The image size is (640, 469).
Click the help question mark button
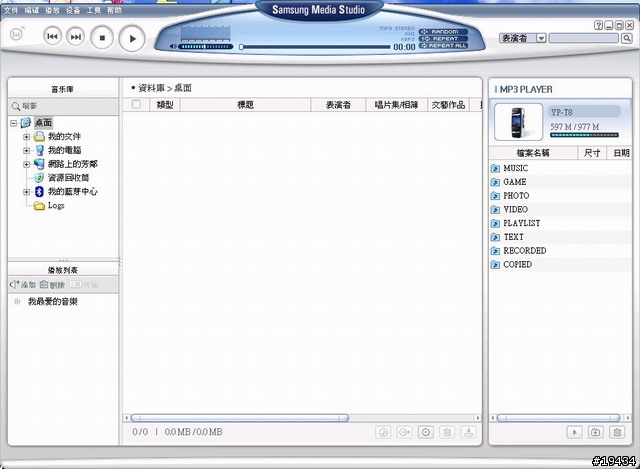(x=598, y=25)
